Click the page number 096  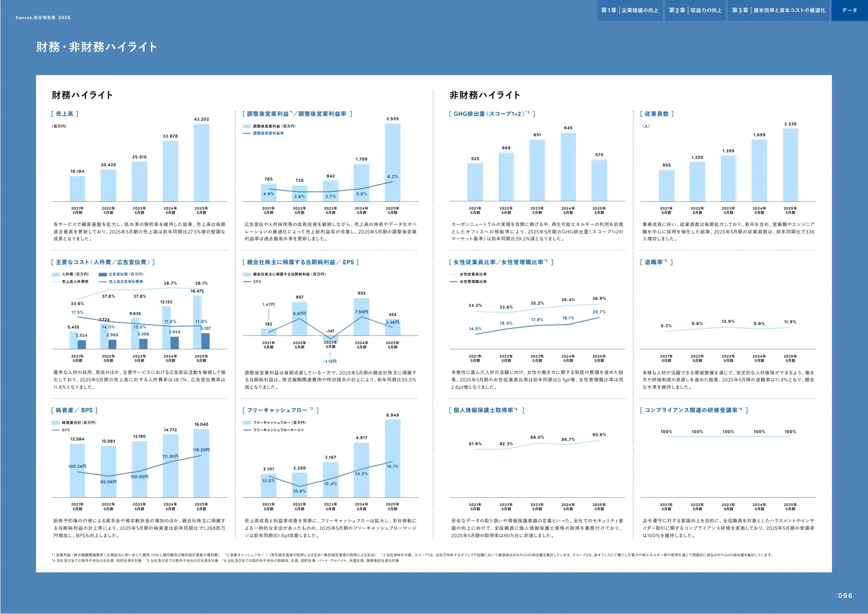tap(845, 596)
